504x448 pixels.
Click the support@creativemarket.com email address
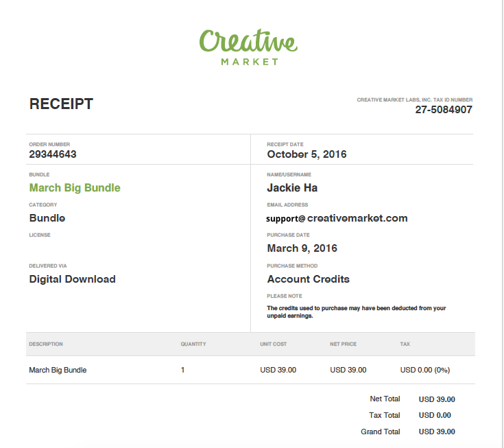(337, 218)
